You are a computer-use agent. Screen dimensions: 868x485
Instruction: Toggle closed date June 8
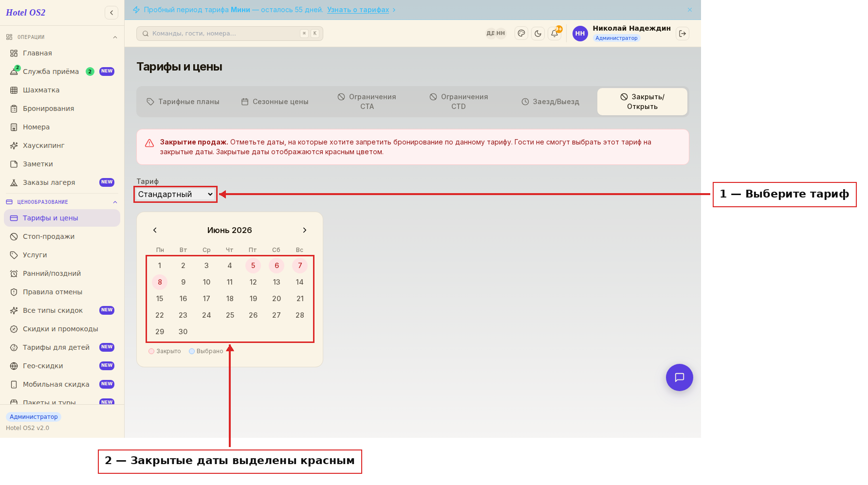coord(160,282)
